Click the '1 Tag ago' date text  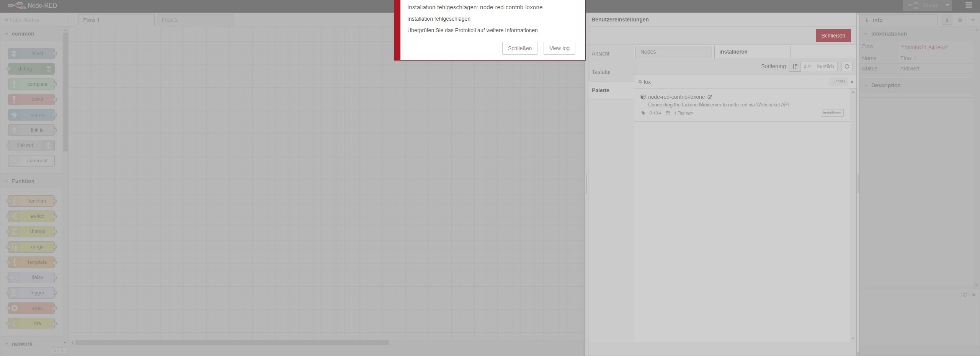coord(683,113)
